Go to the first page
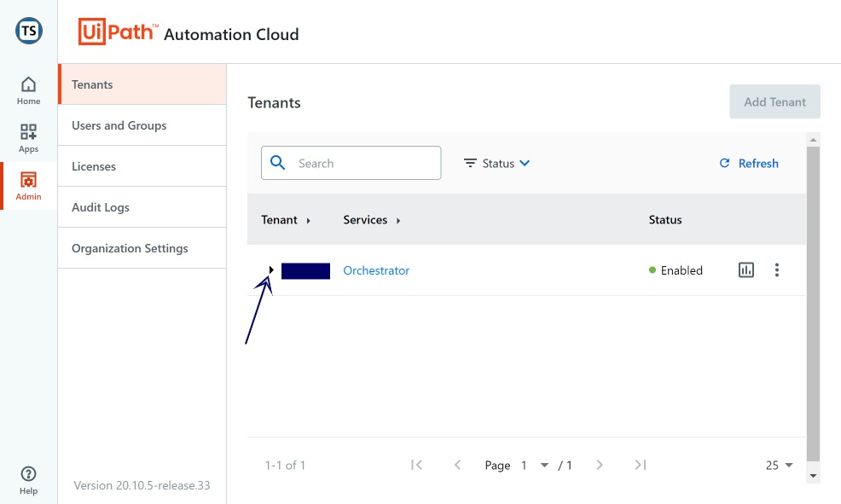This screenshot has height=504, width=841. click(416, 465)
